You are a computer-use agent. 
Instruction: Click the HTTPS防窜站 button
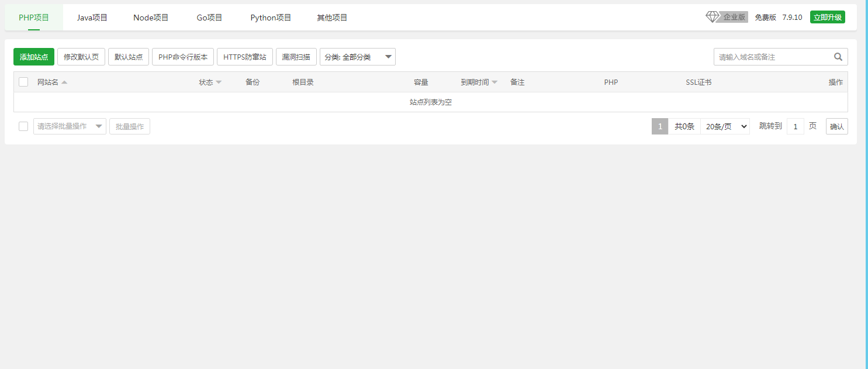[x=245, y=57]
